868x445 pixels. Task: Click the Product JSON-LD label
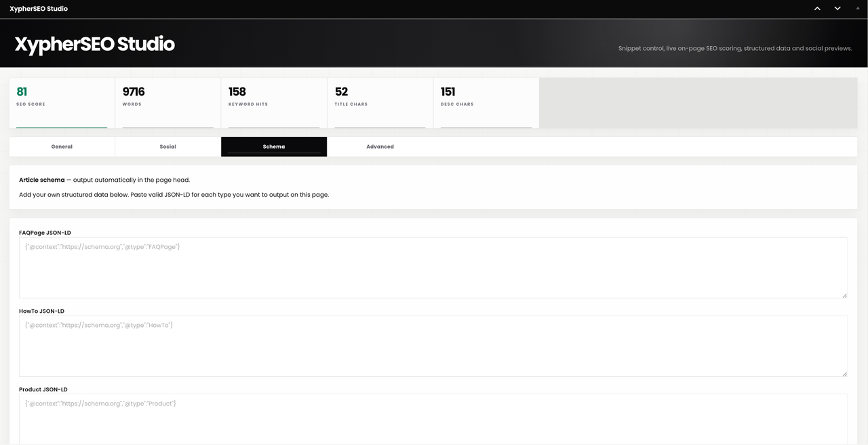pyautogui.click(x=43, y=389)
